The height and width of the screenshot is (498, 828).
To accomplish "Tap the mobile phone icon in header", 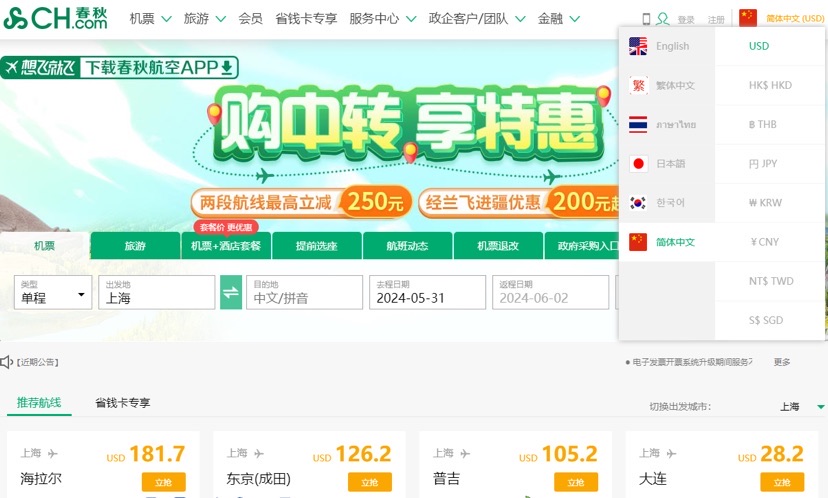I will click(x=646, y=19).
